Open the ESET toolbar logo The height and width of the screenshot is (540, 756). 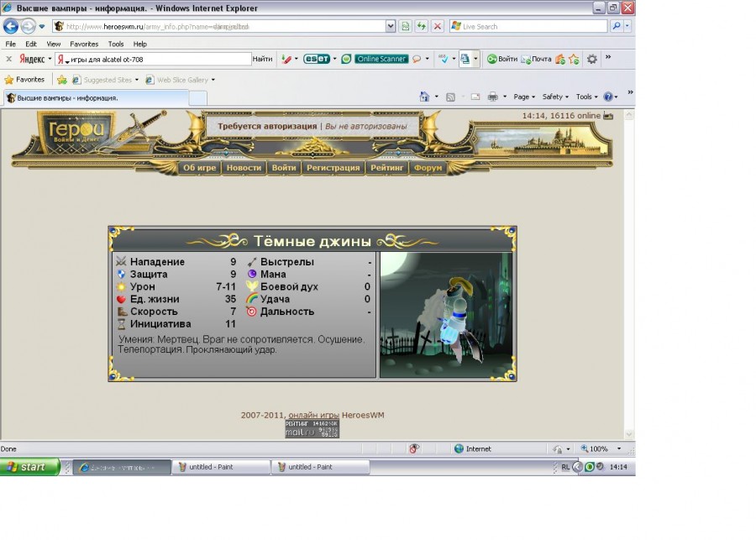pyautogui.click(x=317, y=59)
